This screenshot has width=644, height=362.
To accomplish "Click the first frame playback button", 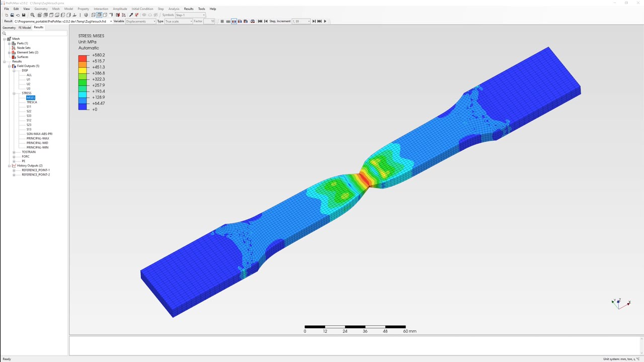I will tap(260, 21).
